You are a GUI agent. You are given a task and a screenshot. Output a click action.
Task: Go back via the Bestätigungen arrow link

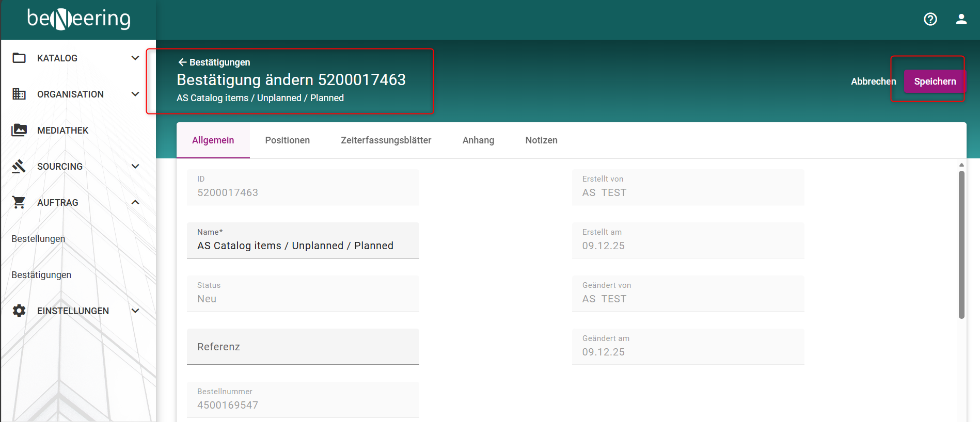[214, 62]
